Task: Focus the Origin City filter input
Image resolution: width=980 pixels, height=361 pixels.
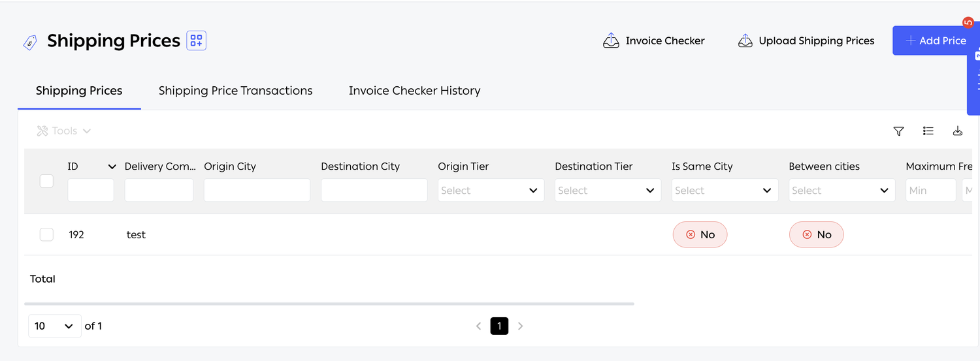Action: [x=257, y=190]
